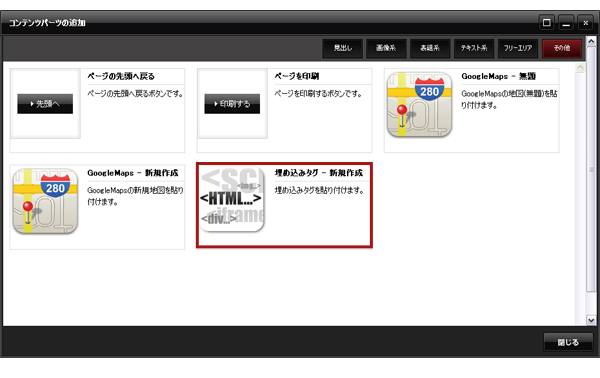Open the 見出し category tab
The width and height of the screenshot is (600, 378).
pyautogui.click(x=342, y=48)
